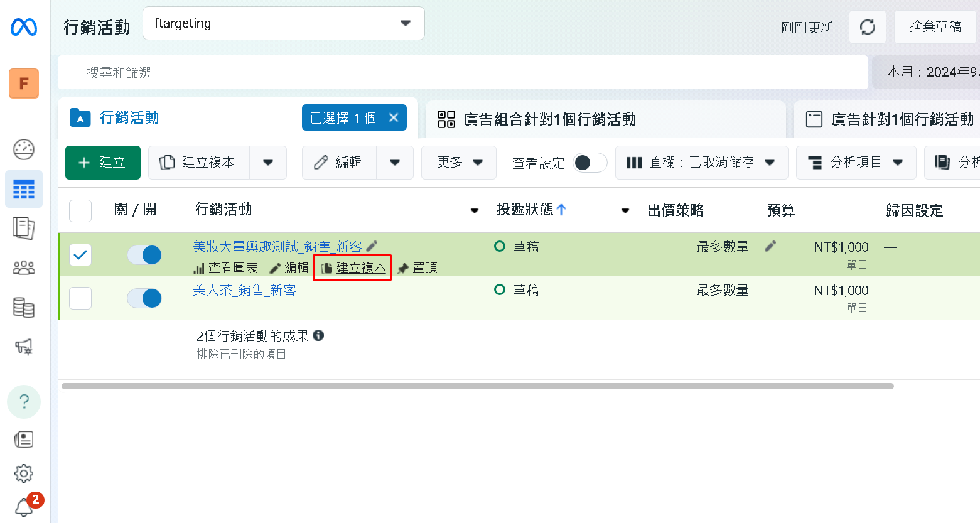Open account overview gauge icon in sidebar

pos(24,149)
